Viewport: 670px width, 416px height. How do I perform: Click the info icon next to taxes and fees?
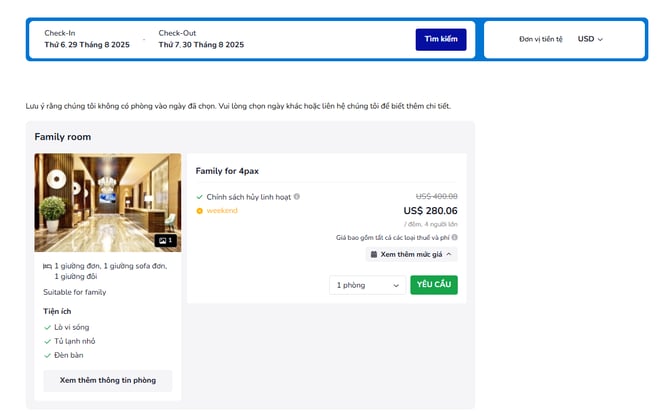(455, 237)
